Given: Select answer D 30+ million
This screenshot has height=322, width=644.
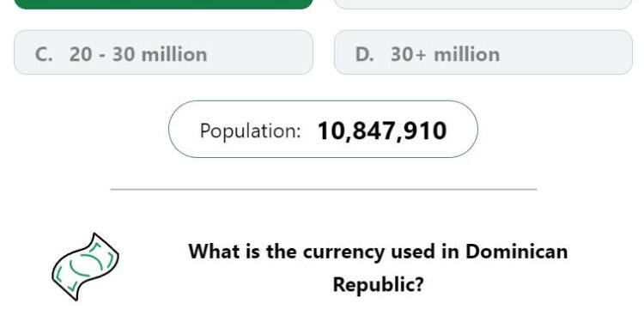Looking at the screenshot, I should click(483, 52).
